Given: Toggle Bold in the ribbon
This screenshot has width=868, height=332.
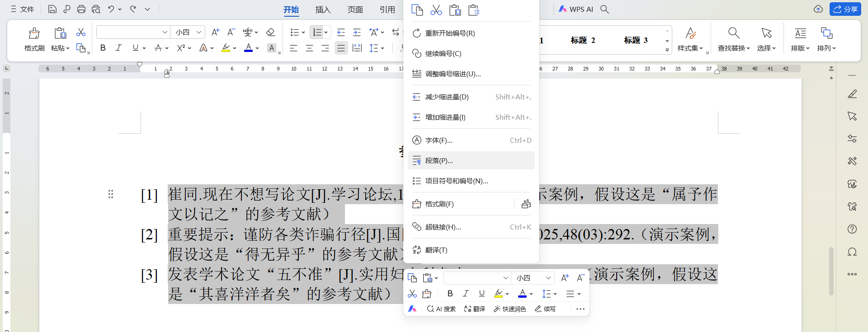Looking at the screenshot, I should pyautogui.click(x=103, y=48).
